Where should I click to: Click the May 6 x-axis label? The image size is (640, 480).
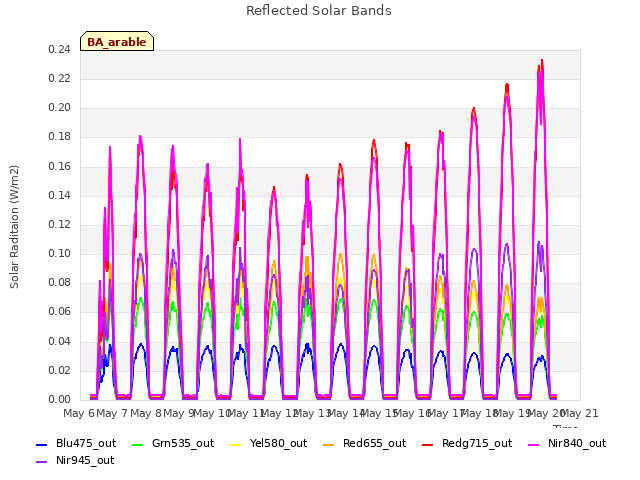pyautogui.click(x=79, y=413)
